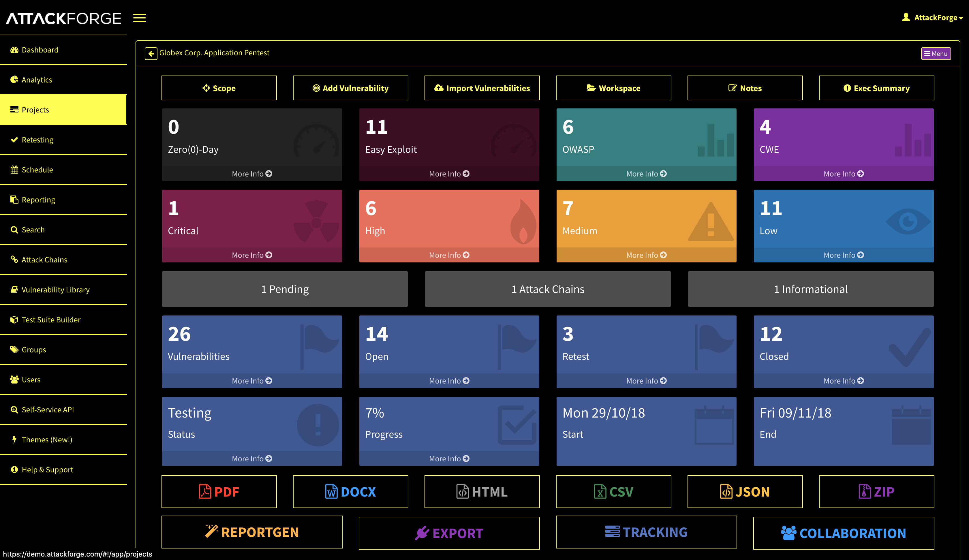Open TRACKING

(646, 532)
